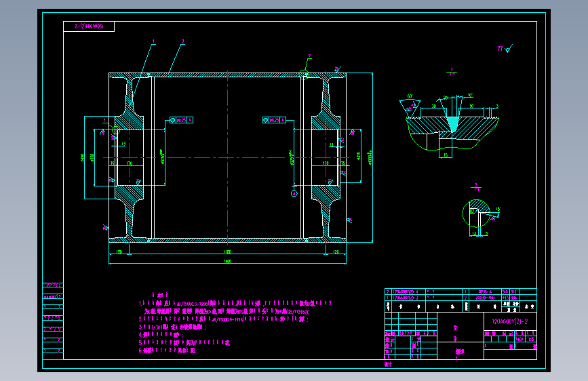Click the 15 dimension below the weld detail
Screen dimensions: 588x381
[446, 155]
